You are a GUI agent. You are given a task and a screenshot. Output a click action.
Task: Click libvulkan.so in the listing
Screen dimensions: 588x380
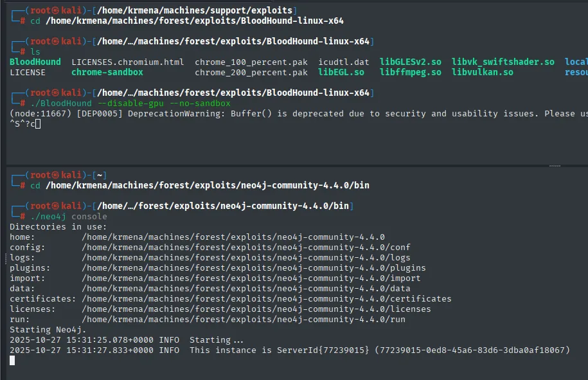(482, 72)
